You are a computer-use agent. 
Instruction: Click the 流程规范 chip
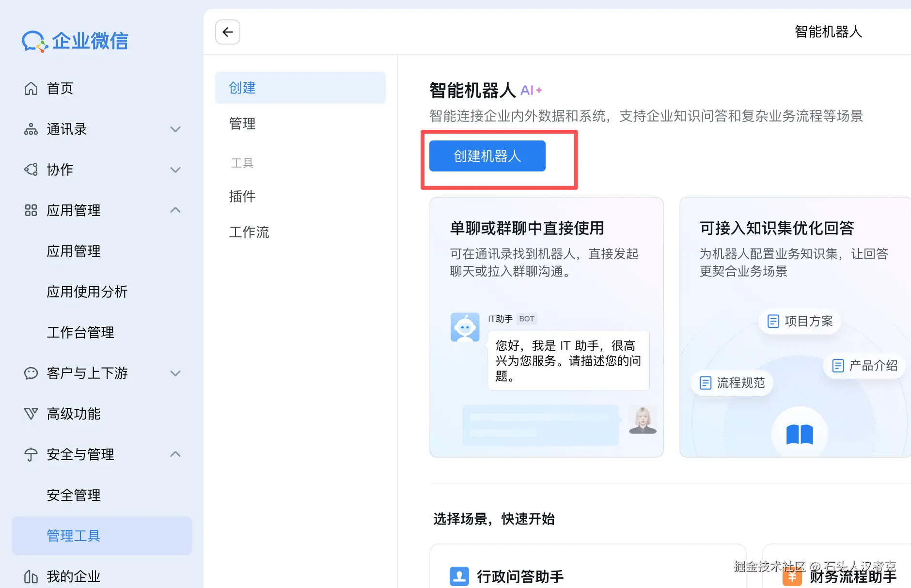tap(732, 383)
